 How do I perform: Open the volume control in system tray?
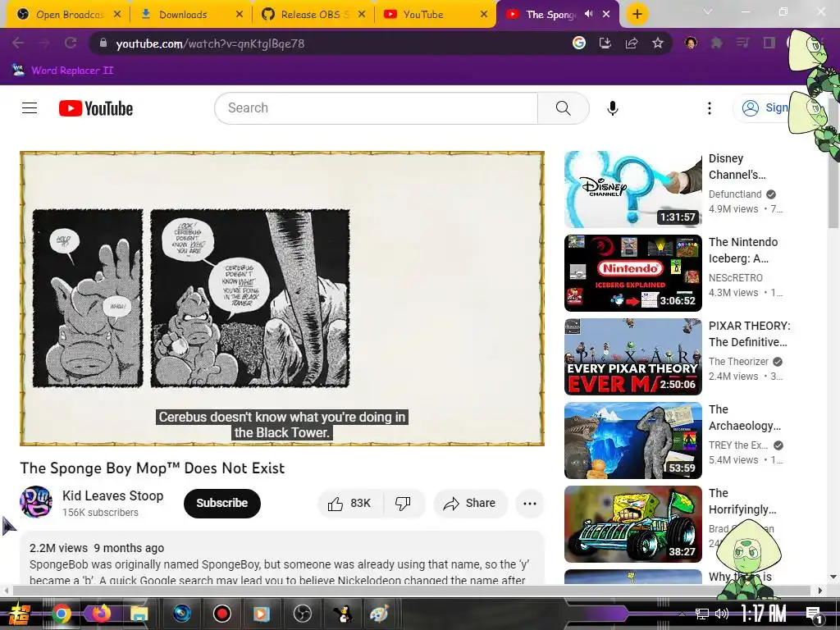click(722, 614)
